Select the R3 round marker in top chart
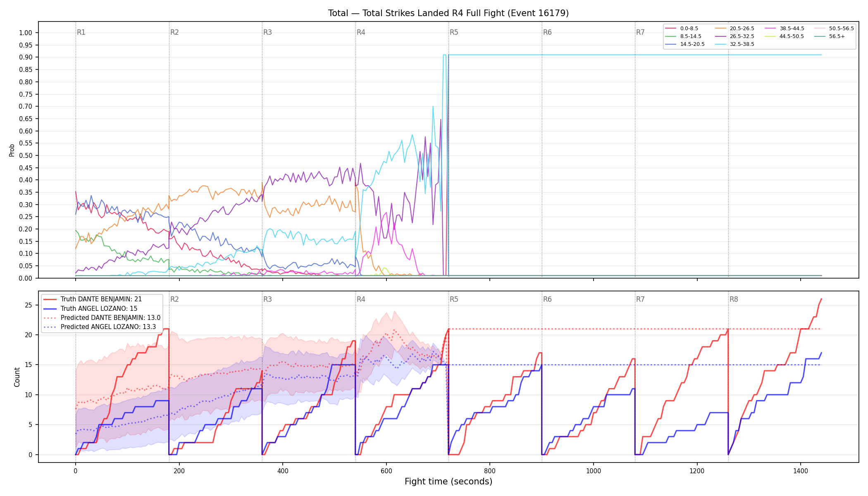The width and height of the screenshot is (868, 496). tap(267, 32)
